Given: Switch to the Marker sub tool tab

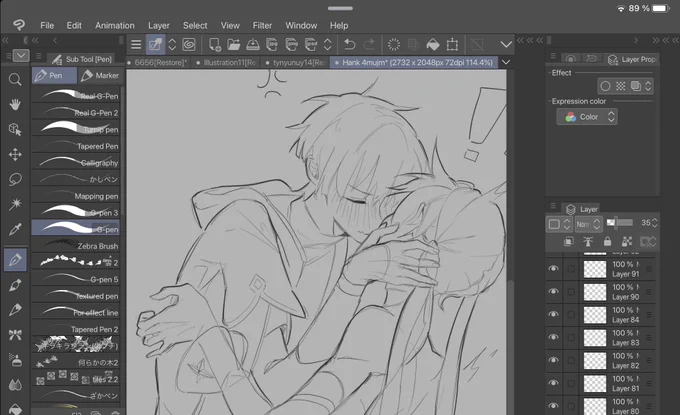Looking at the screenshot, I should [100, 75].
